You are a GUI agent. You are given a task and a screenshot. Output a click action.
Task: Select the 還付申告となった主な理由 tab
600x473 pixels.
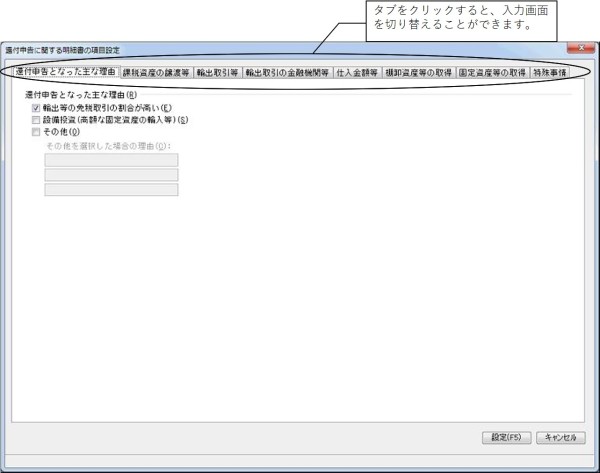pyautogui.click(x=66, y=72)
